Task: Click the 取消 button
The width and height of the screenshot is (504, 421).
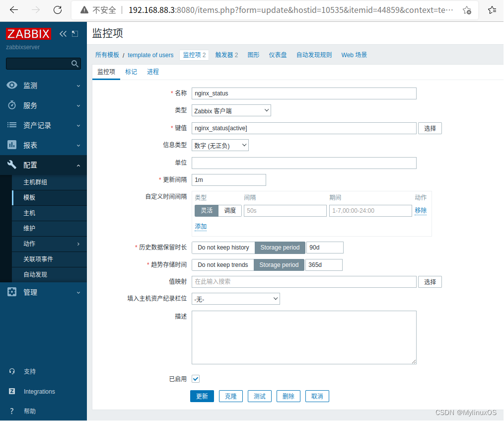Action: [x=317, y=396]
